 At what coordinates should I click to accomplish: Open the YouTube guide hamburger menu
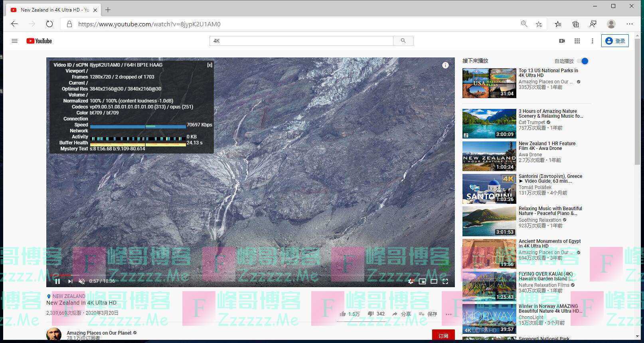(x=15, y=41)
